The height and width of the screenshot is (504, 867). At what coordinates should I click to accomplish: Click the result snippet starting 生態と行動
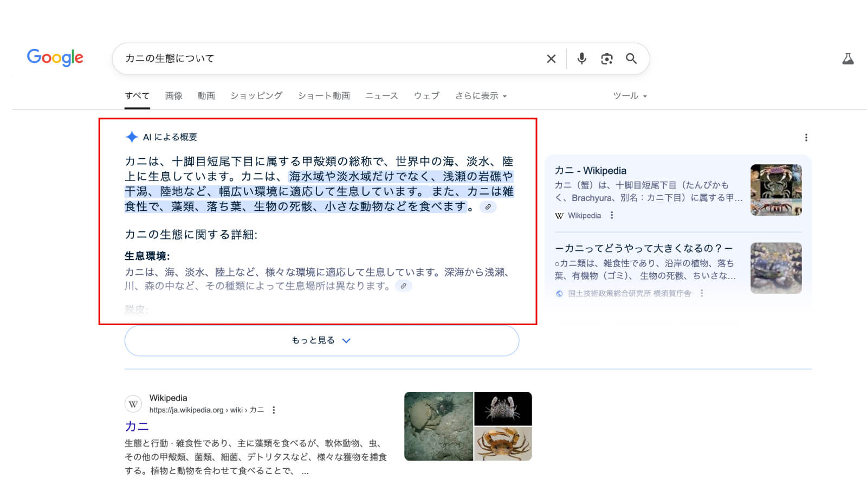256,457
